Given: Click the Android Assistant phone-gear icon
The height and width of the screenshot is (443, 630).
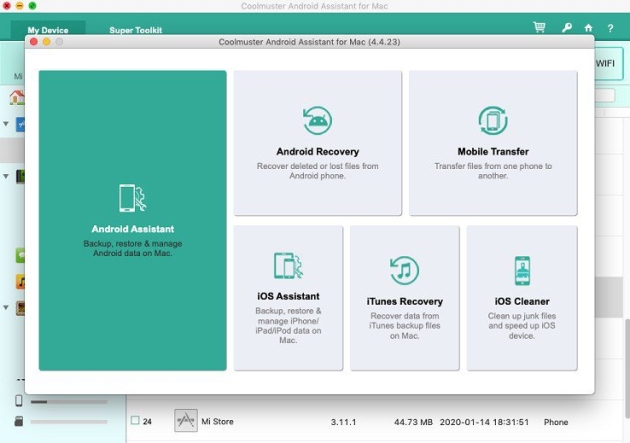Looking at the screenshot, I should (x=133, y=198).
